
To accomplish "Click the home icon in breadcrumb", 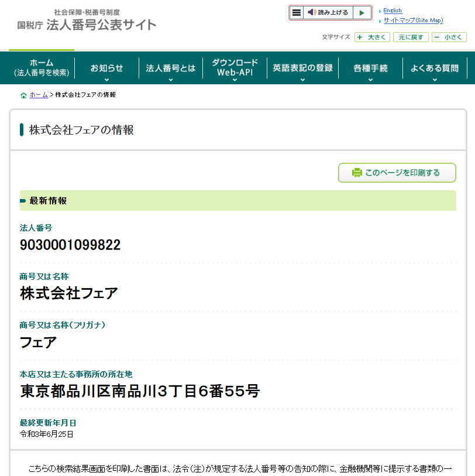I will 23,95.
